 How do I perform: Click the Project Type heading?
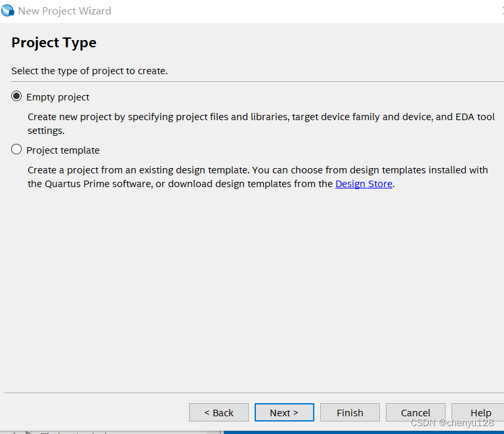point(54,43)
